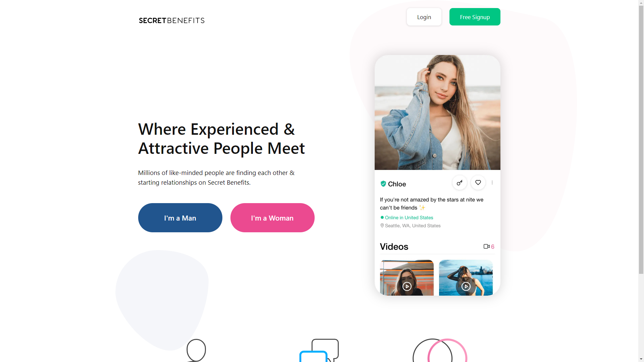Click the speech bubble outline icon

(x=196, y=350)
